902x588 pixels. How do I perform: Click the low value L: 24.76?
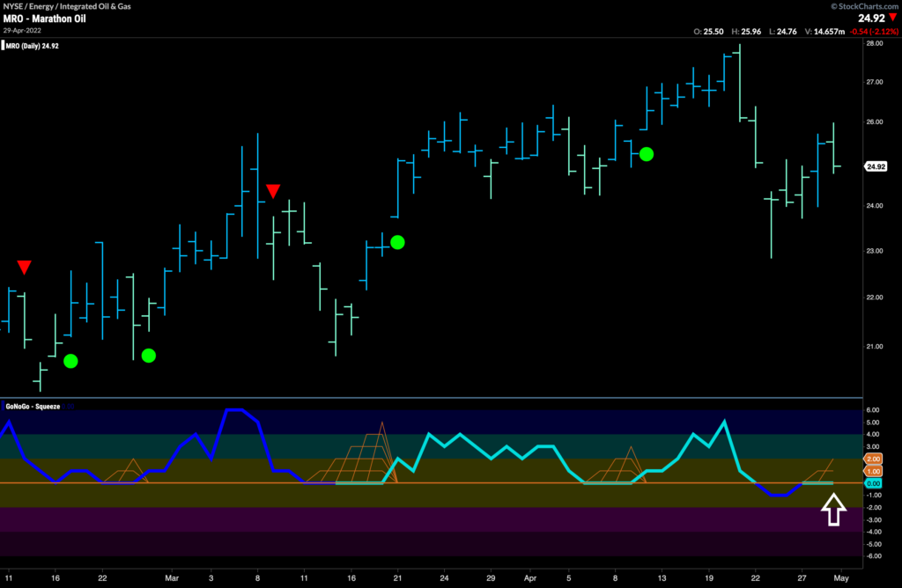pos(783,32)
